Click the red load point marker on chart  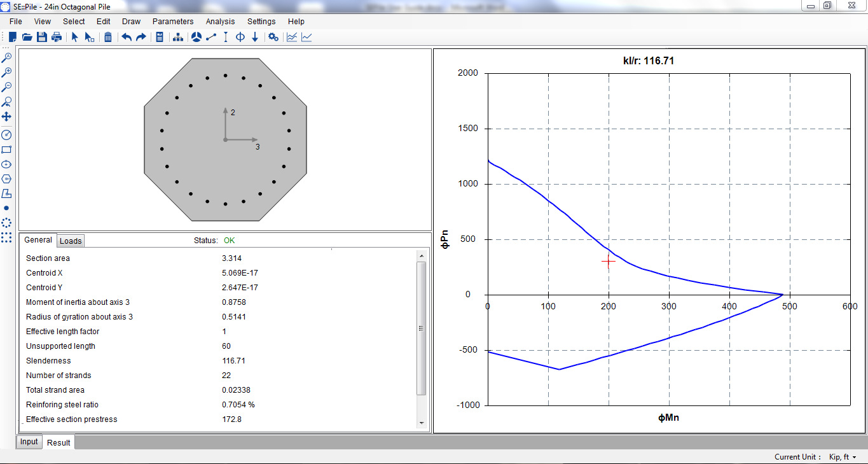coord(609,261)
